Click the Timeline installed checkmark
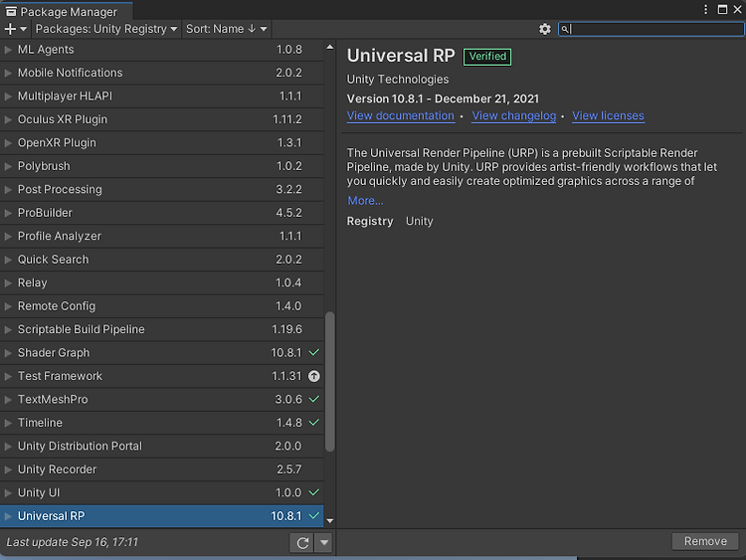The image size is (746, 560). (x=314, y=423)
